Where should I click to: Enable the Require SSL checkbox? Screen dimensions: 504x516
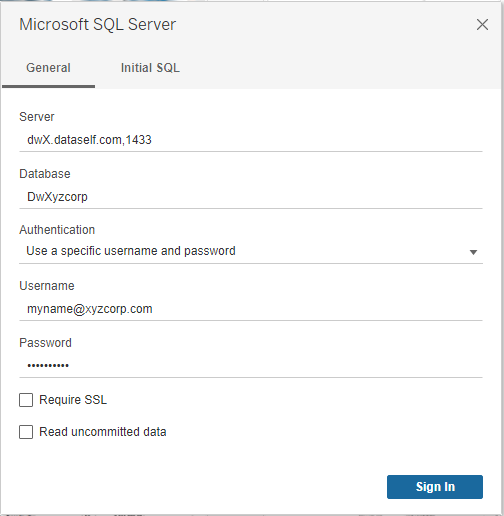(x=26, y=400)
